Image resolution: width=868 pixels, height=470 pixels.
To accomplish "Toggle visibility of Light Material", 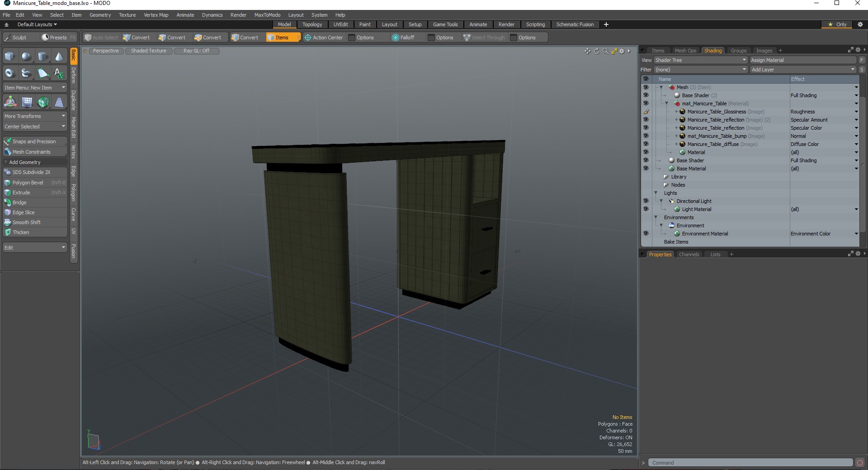I will point(646,209).
